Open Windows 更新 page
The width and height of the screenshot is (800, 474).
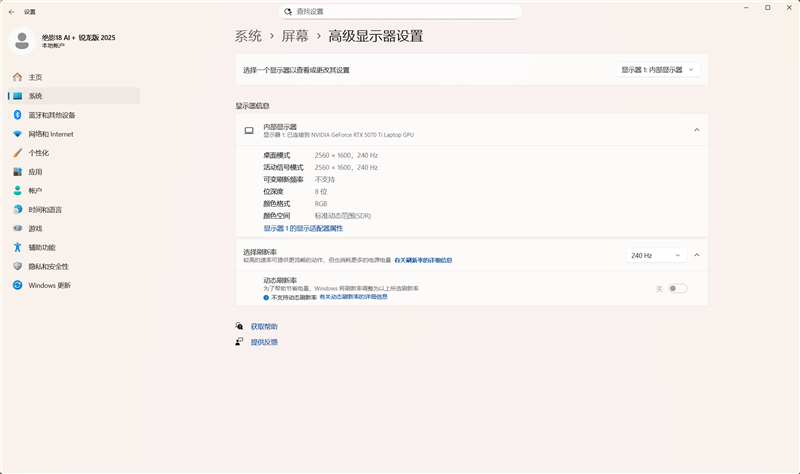tap(49, 285)
